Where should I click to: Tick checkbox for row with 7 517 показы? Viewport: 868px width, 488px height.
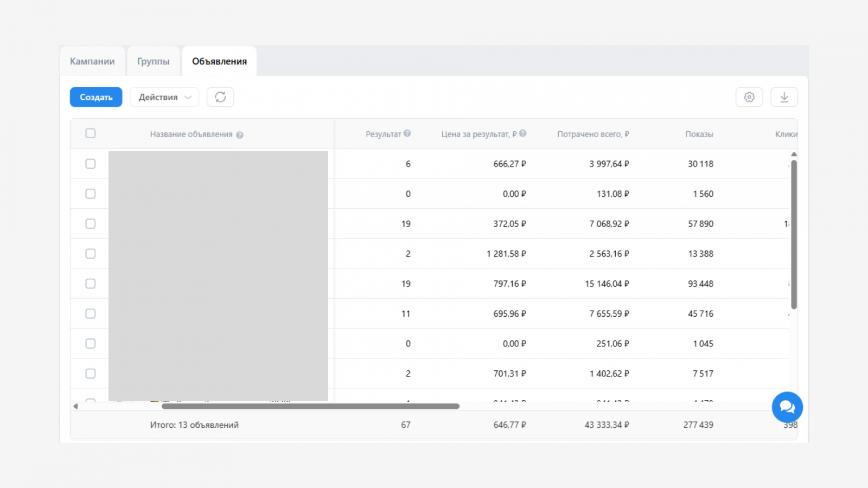(91, 374)
